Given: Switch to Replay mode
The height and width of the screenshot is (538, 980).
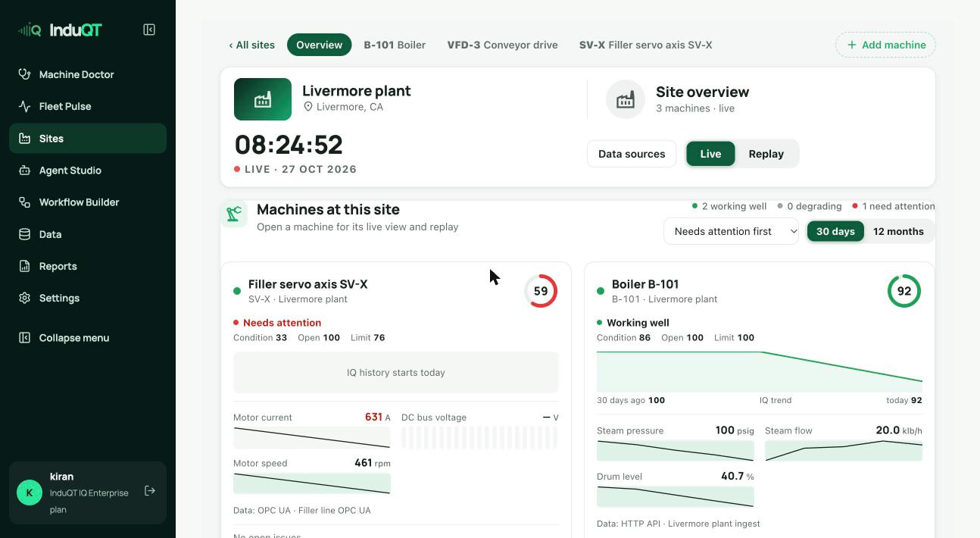Looking at the screenshot, I should point(766,154).
